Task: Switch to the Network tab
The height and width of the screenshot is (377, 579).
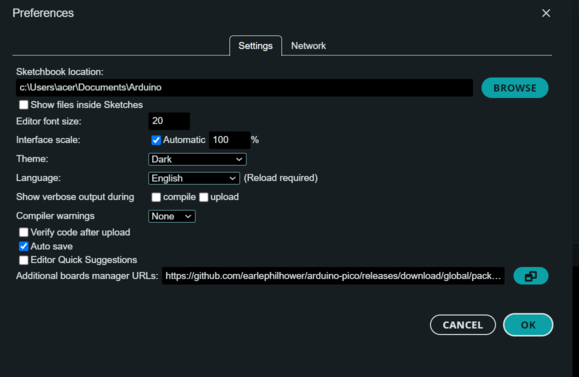Action: (308, 46)
